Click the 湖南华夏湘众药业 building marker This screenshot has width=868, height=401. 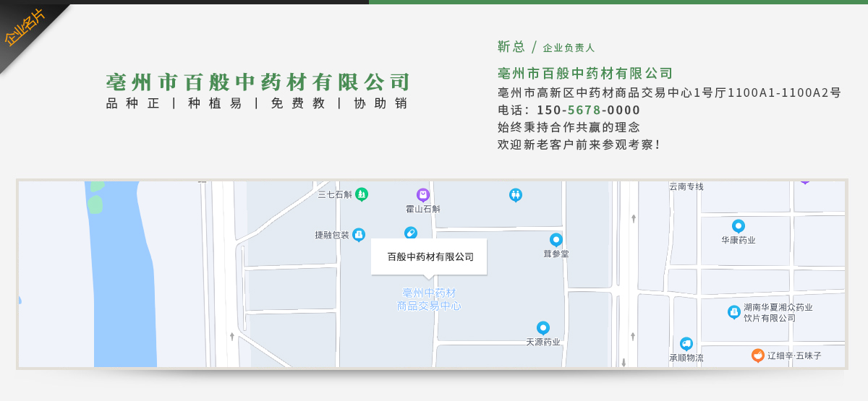734,311
